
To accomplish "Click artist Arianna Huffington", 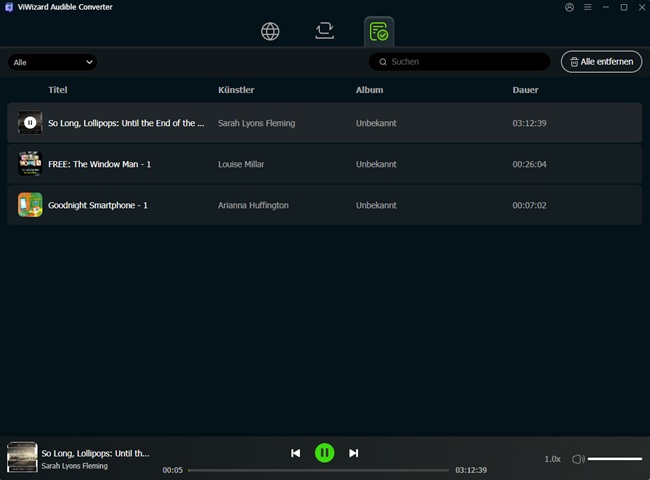I will [x=253, y=205].
